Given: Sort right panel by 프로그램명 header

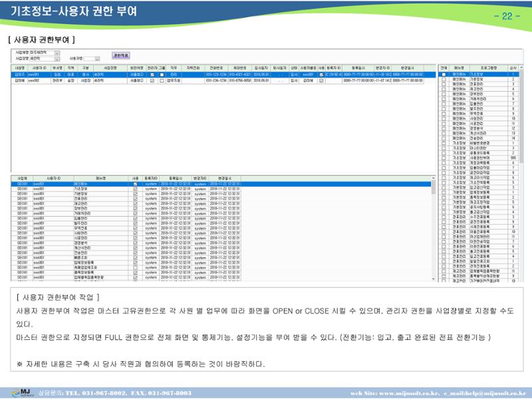Looking at the screenshot, I should tap(488, 68).
